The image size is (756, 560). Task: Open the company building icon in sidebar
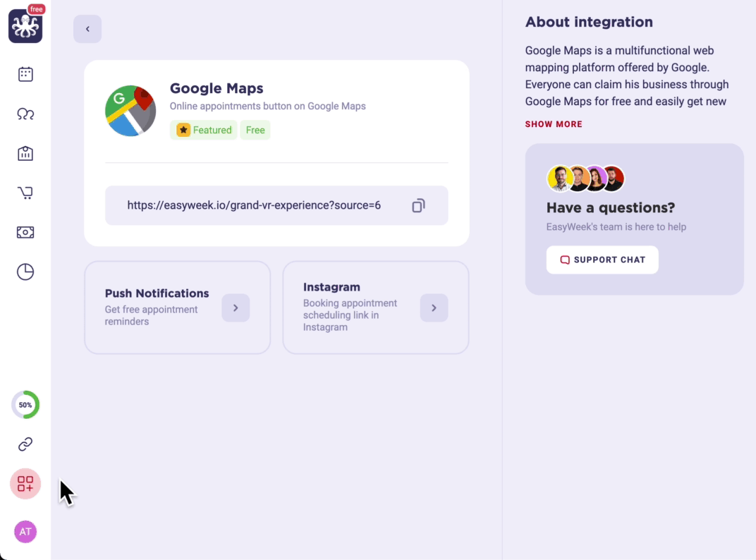tap(25, 153)
